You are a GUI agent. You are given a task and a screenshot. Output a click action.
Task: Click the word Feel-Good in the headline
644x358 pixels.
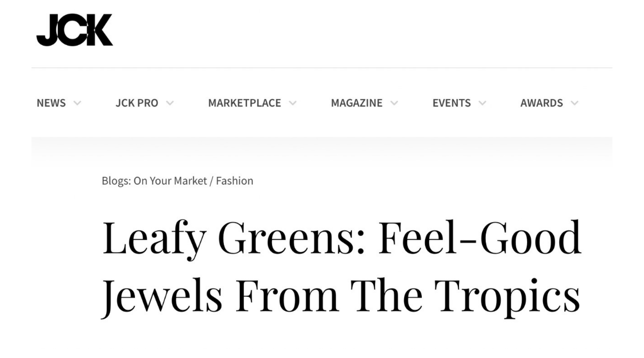click(479, 238)
